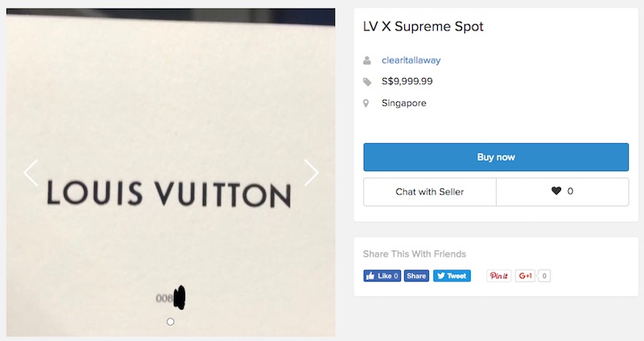Image resolution: width=644 pixels, height=341 pixels.
Task: Click the S$9,999.99 price text
Action: pyautogui.click(x=407, y=81)
